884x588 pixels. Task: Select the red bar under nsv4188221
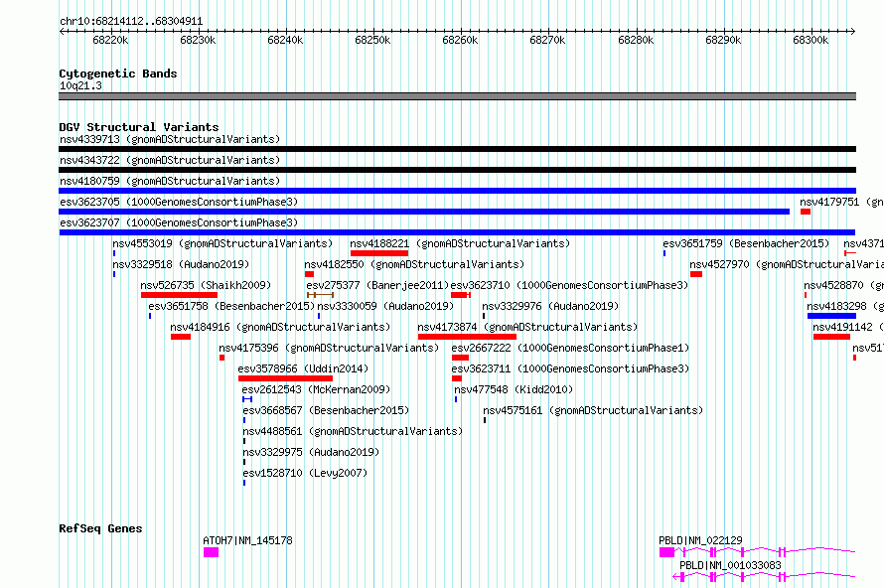point(379,253)
